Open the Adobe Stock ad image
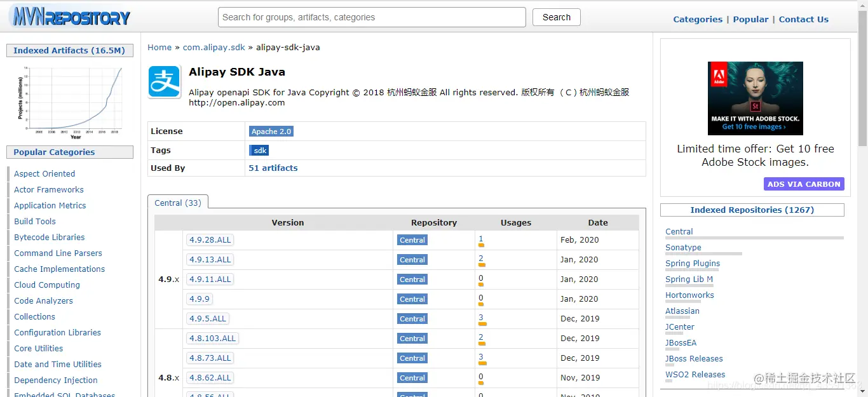 tap(755, 98)
